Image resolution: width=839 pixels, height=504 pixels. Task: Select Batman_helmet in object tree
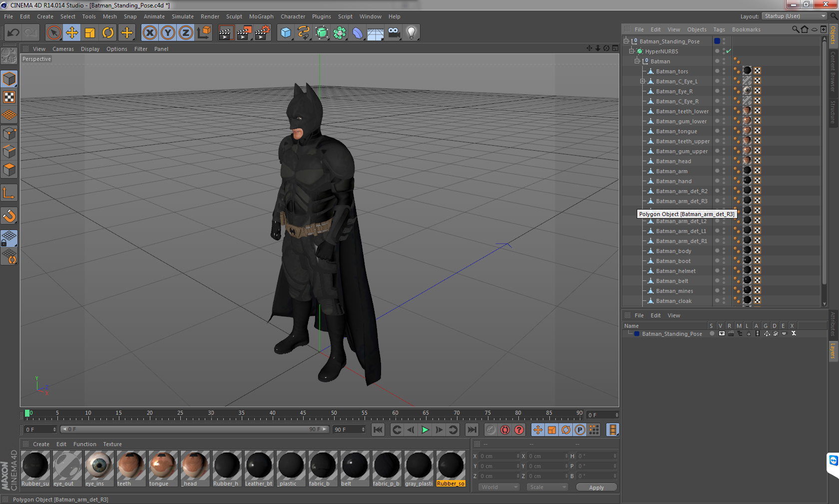coord(676,271)
